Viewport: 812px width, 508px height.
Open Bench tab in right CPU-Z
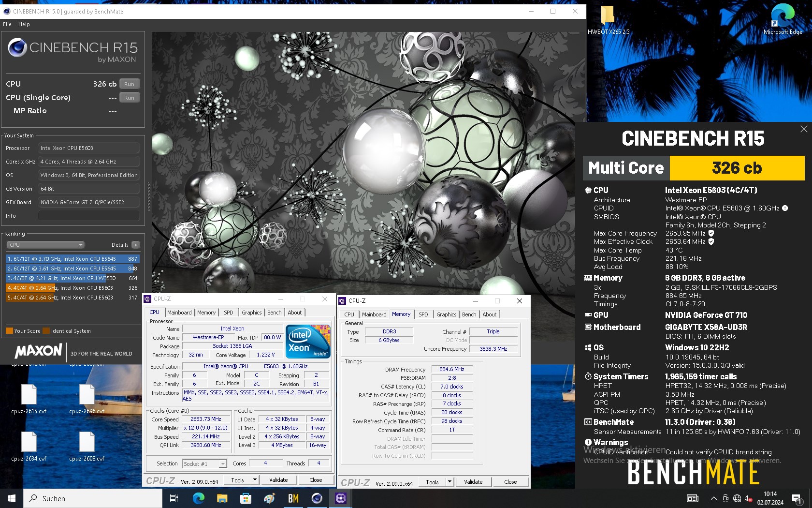point(469,314)
